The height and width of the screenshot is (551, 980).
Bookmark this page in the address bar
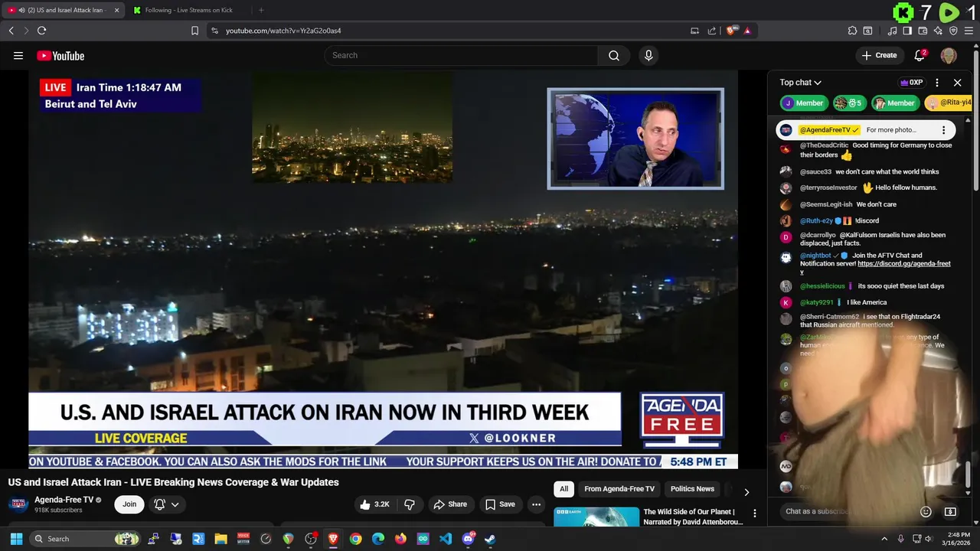(x=194, y=31)
